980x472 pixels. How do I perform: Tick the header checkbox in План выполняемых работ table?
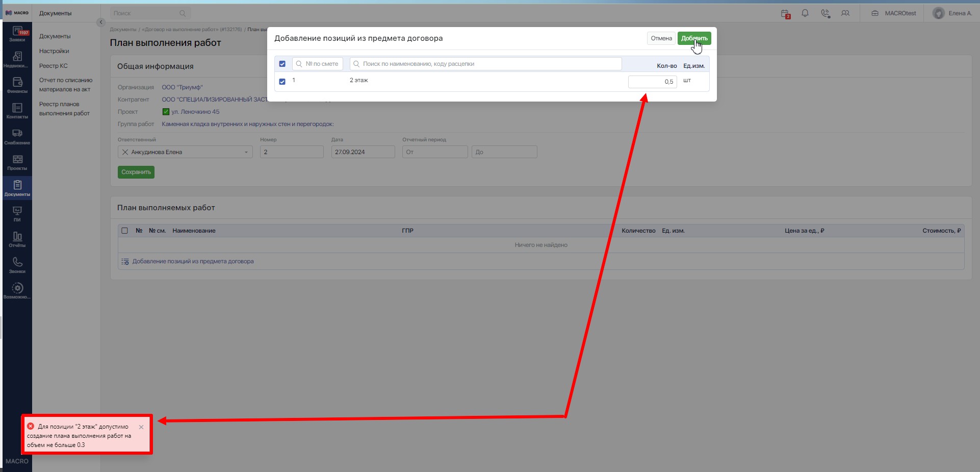pos(124,231)
